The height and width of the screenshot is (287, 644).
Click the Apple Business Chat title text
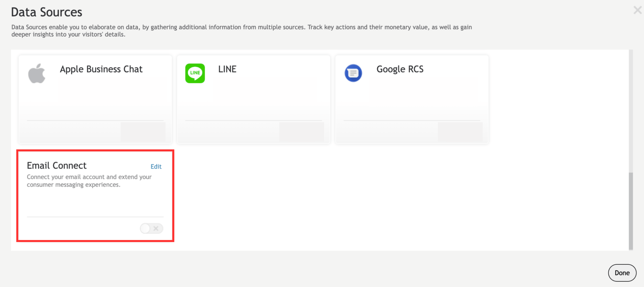[101, 69]
